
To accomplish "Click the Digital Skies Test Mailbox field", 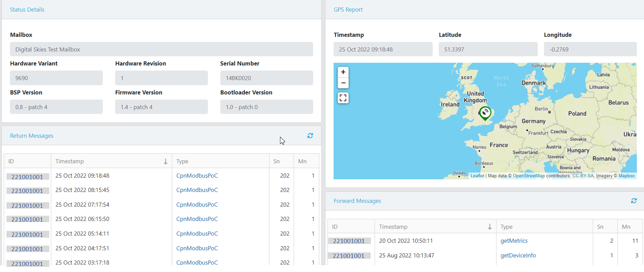I will 161,49.
